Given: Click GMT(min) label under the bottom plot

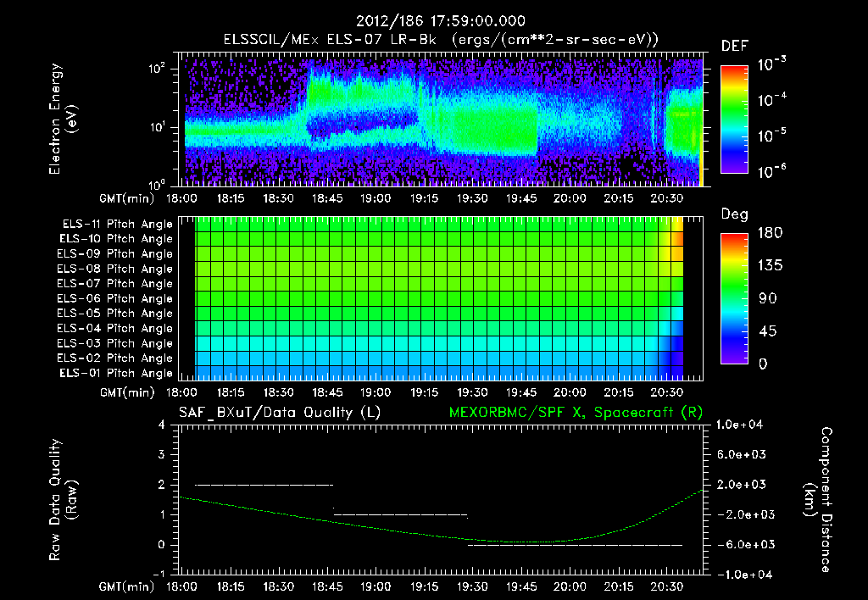Looking at the screenshot, I should (x=127, y=586).
